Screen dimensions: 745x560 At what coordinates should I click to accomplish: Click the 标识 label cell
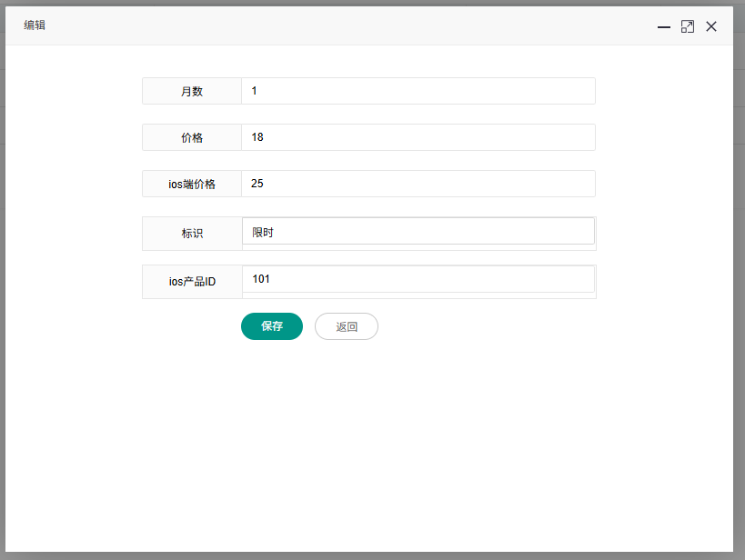coord(192,234)
